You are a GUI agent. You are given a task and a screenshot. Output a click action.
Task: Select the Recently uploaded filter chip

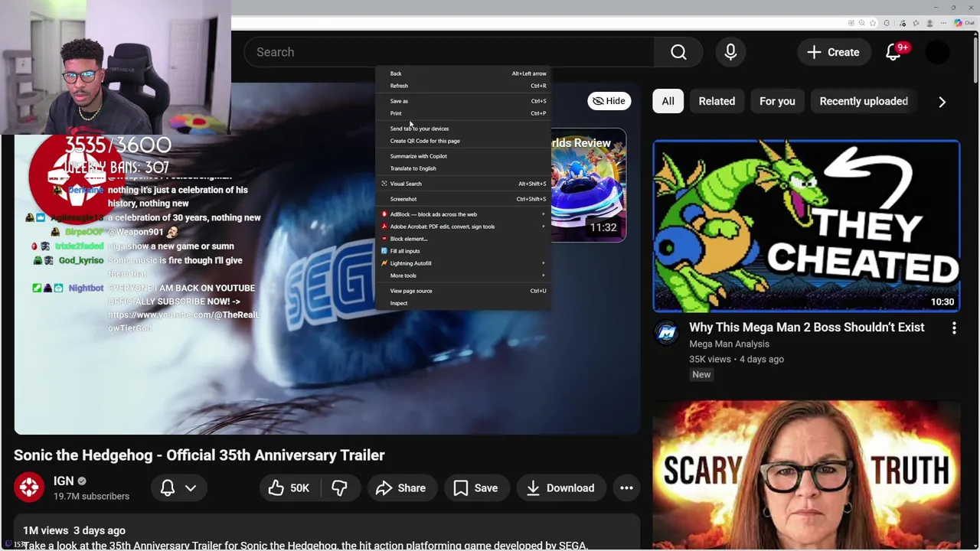pyautogui.click(x=864, y=101)
